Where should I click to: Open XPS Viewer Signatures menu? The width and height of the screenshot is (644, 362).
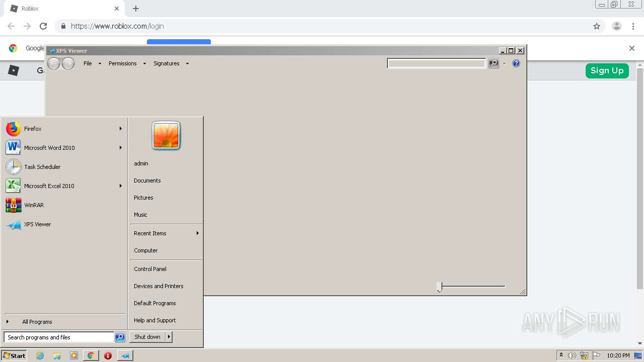click(x=171, y=63)
